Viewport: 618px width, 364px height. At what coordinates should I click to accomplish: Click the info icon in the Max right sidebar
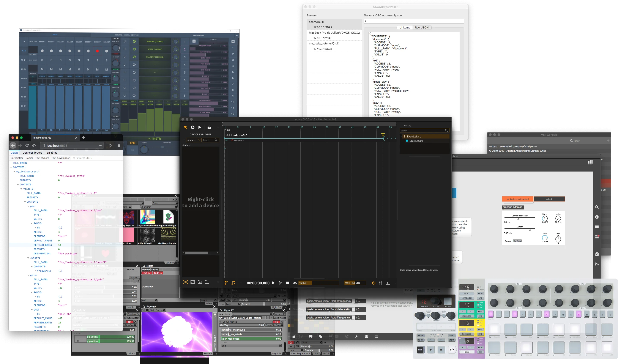(x=597, y=217)
